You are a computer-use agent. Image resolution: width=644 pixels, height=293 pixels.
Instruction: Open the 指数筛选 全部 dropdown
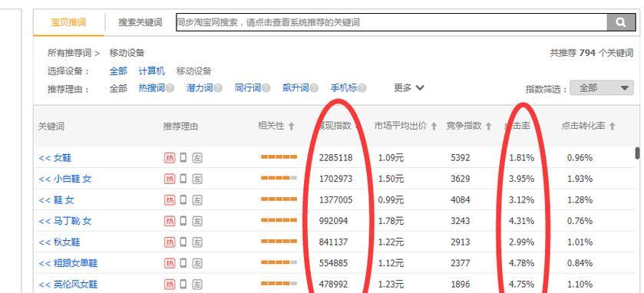[602, 87]
